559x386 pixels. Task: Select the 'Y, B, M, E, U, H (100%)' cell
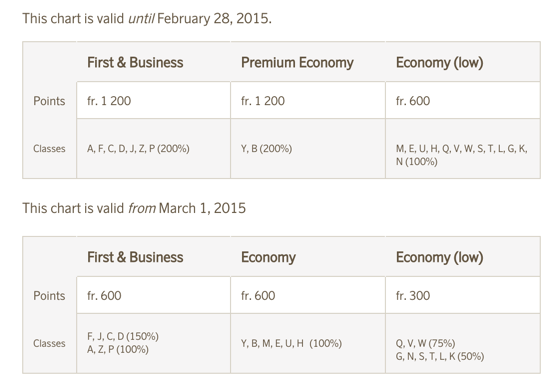pos(308,343)
